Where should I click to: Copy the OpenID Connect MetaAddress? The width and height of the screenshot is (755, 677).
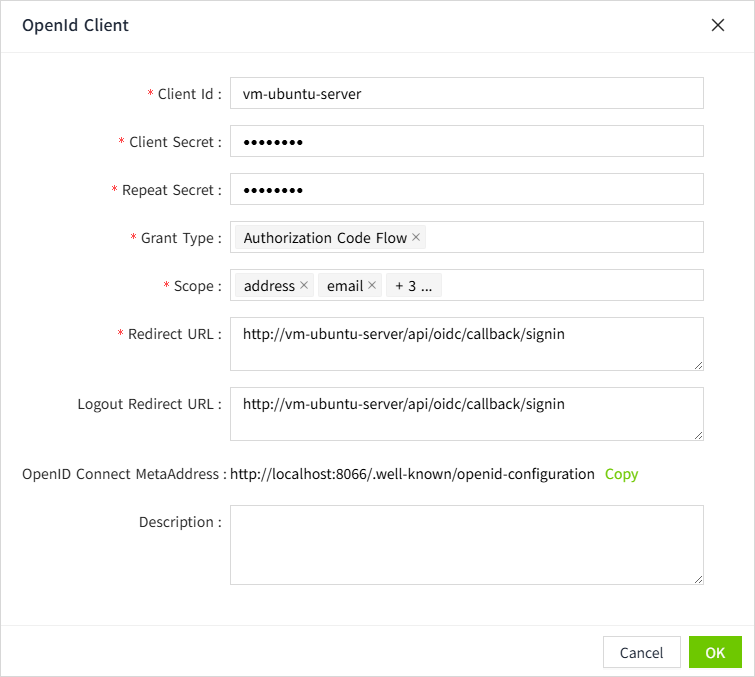click(x=621, y=474)
